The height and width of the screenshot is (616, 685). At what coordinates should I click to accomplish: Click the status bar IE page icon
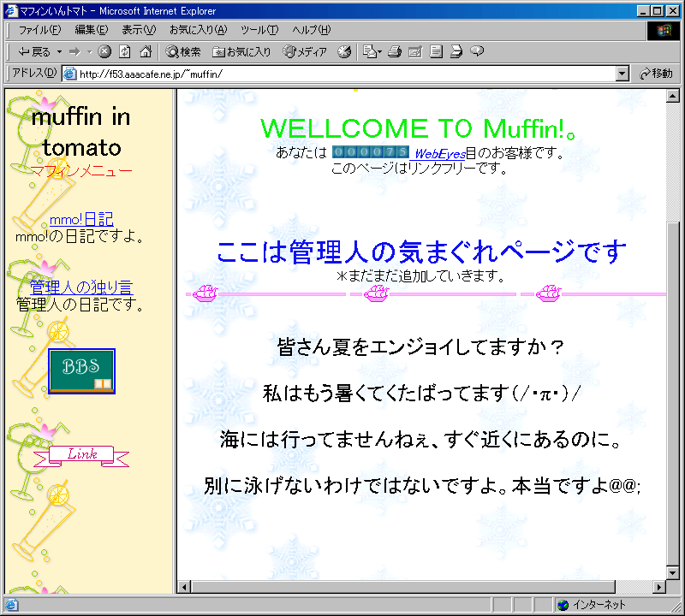coord(11,605)
